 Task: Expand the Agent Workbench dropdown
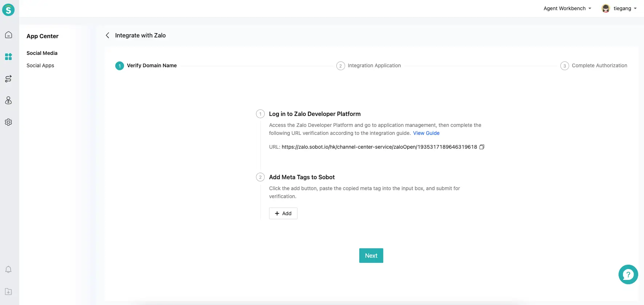(x=567, y=8)
